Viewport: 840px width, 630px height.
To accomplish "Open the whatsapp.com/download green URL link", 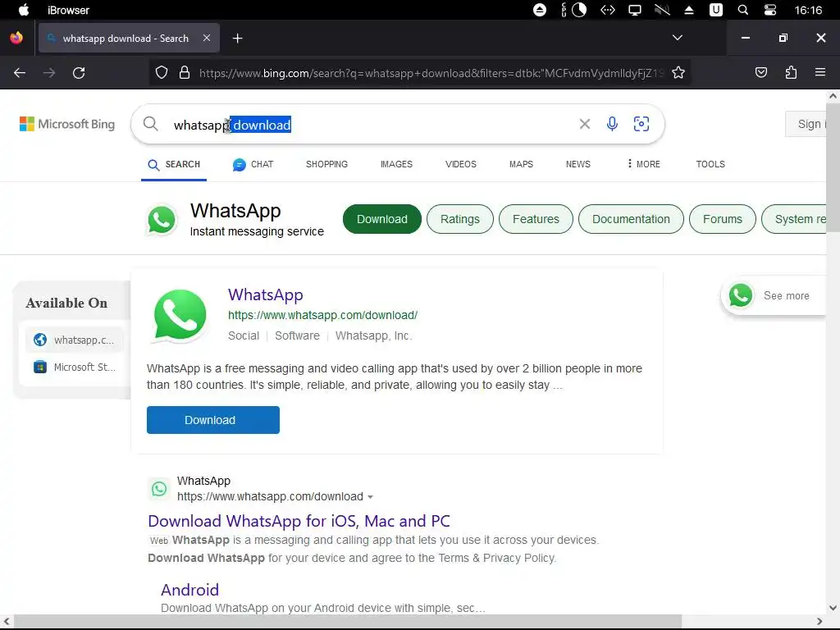I will [322, 316].
